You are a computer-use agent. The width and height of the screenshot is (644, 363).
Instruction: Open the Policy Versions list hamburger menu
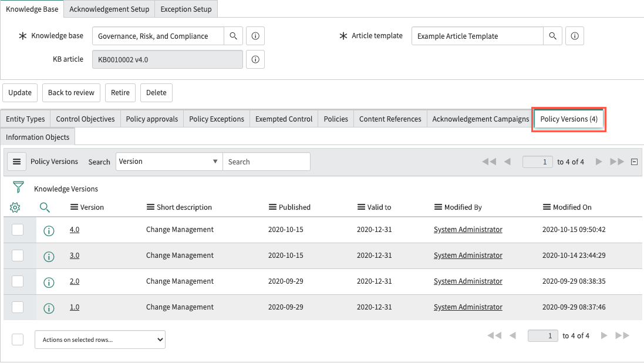[x=17, y=162]
